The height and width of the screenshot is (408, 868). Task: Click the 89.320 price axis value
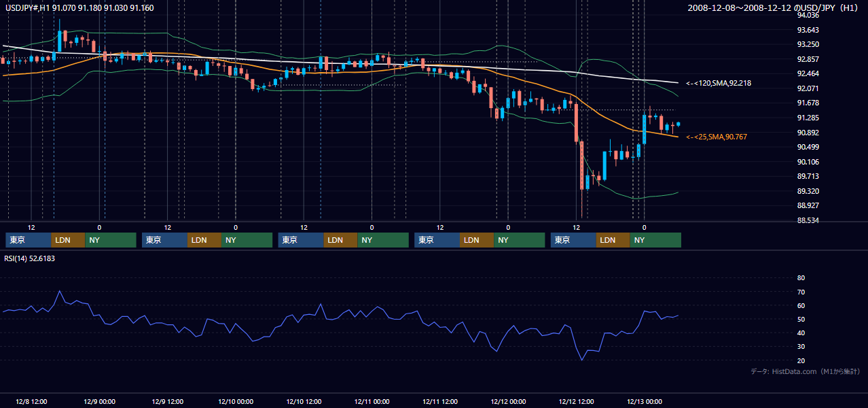[x=808, y=191]
